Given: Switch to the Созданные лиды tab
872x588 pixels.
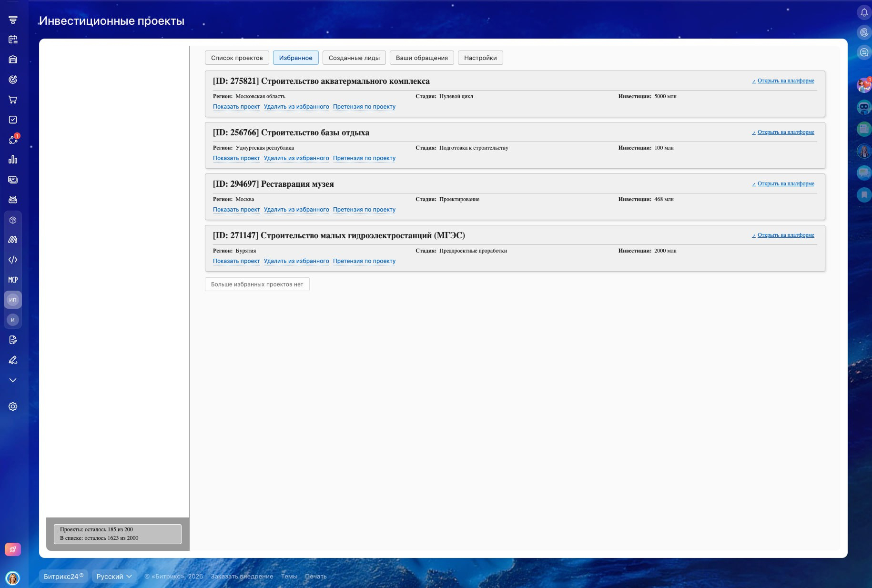Looking at the screenshot, I should coord(354,58).
